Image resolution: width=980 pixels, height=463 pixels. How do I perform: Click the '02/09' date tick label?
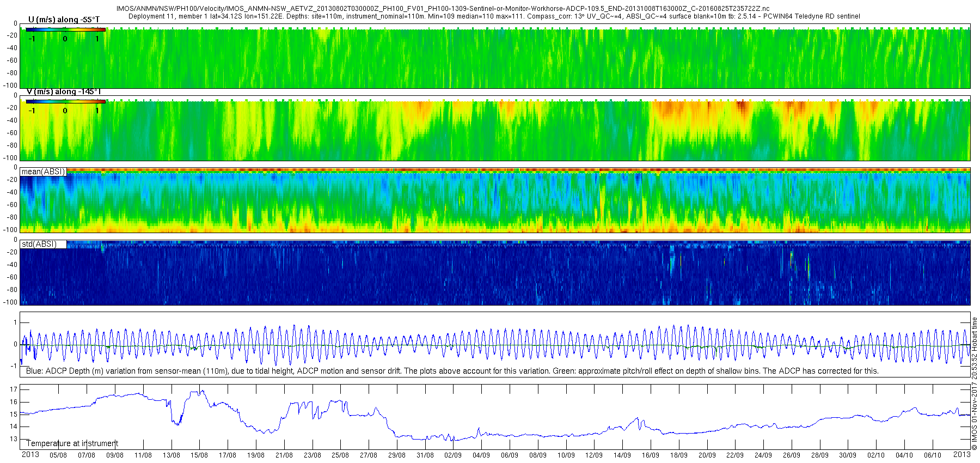pyautogui.click(x=453, y=455)
